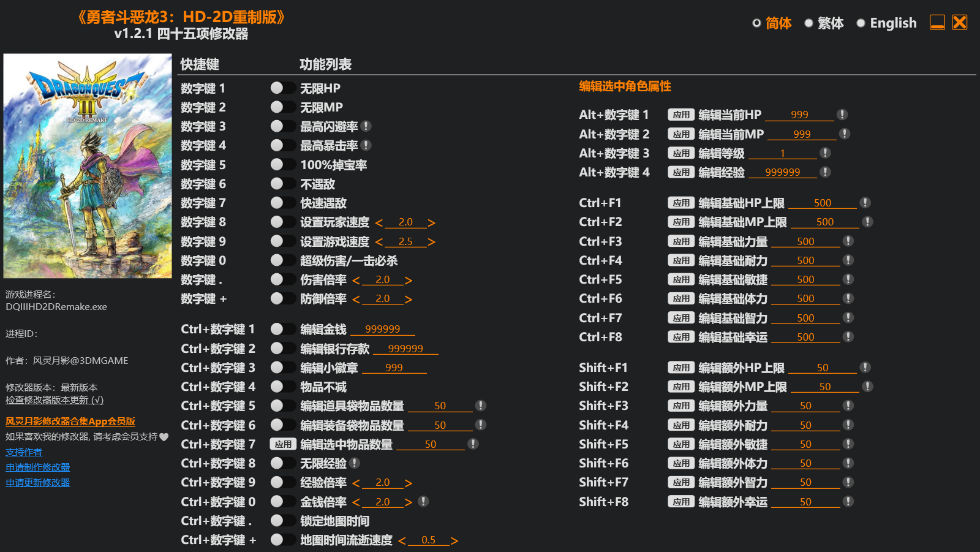Click the info icon next to 最高暴击率
The image size is (980, 552).
(366, 145)
